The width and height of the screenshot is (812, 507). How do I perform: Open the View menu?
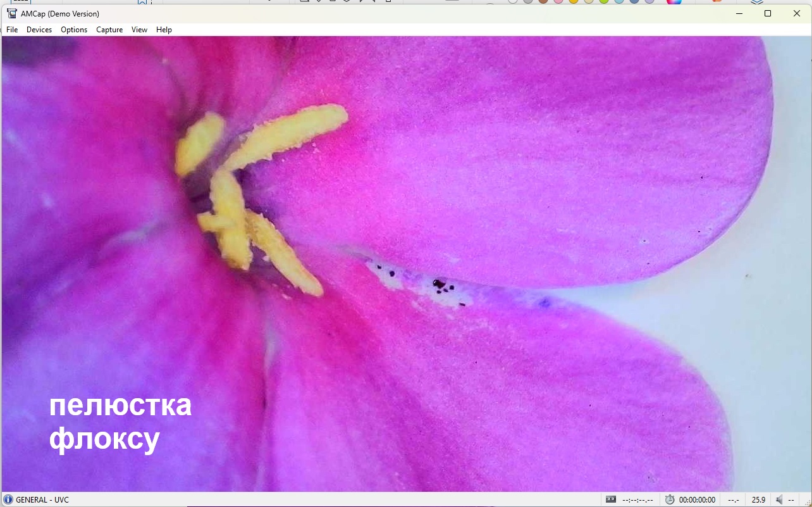[139, 30]
